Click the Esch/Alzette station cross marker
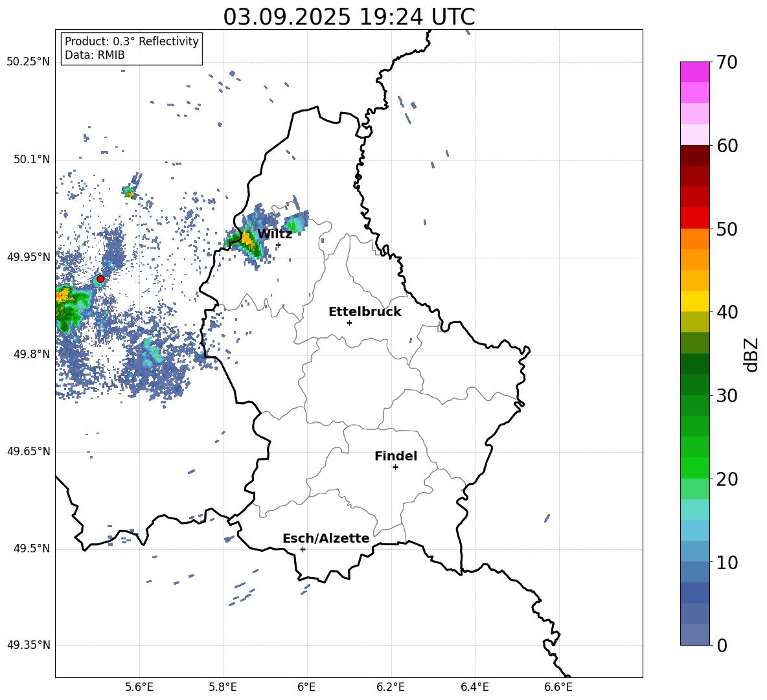This screenshot has height=700, width=767. pos(303,549)
